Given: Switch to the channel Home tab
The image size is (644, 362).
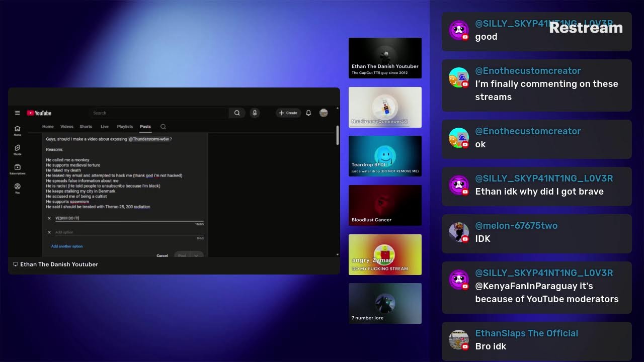Looking at the screenshot, I should tap(48, 127).
